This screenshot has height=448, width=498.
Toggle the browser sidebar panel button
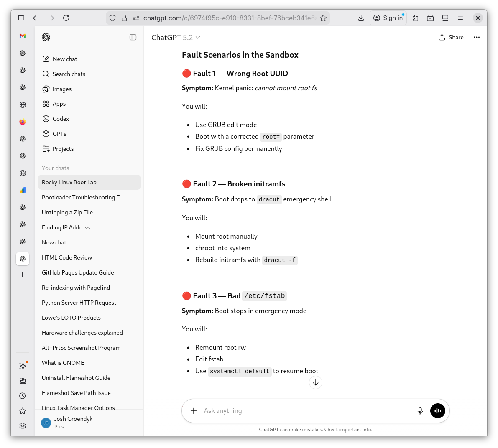tap(21, 18)
